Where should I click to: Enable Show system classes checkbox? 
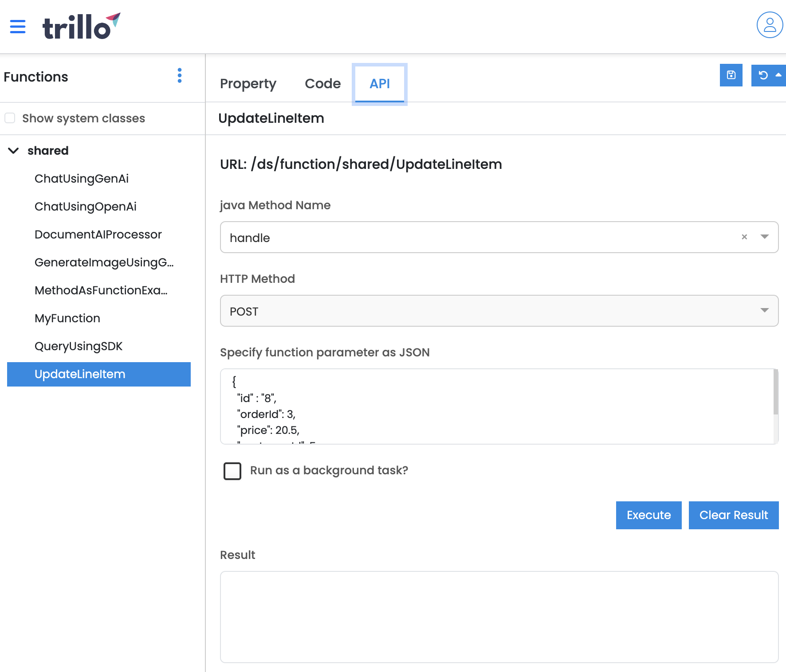click(10, 118)
